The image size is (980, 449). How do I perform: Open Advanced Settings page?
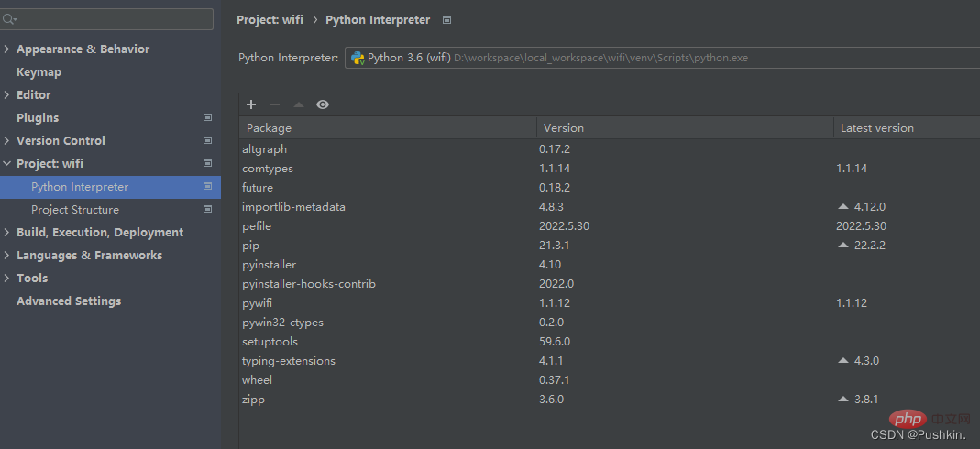coord(69,301)
